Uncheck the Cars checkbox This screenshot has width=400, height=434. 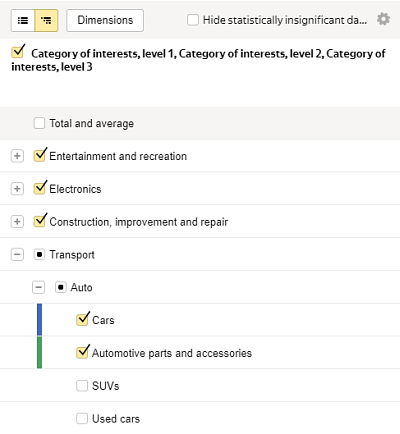(83, 319)
